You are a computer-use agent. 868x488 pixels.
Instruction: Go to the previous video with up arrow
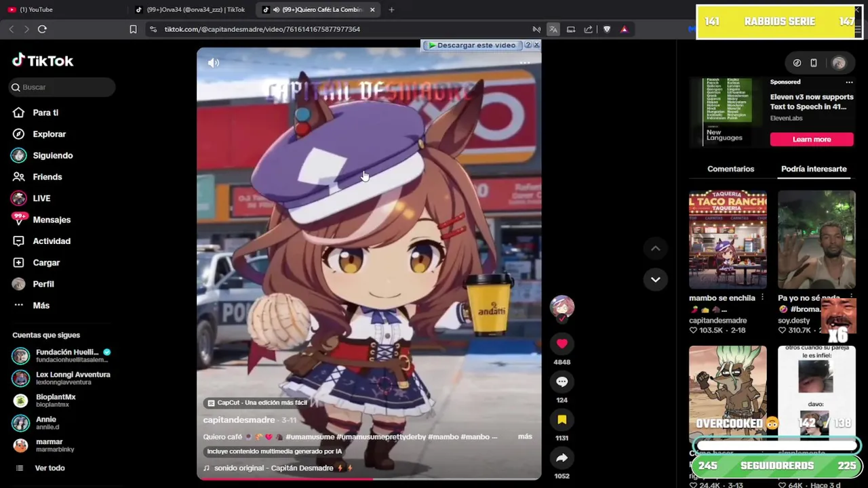tap(655, 248)
